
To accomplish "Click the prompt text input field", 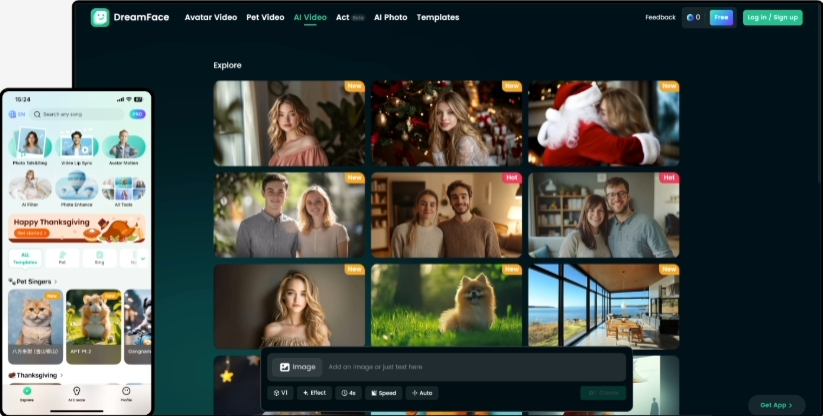I will click(470, 367).
